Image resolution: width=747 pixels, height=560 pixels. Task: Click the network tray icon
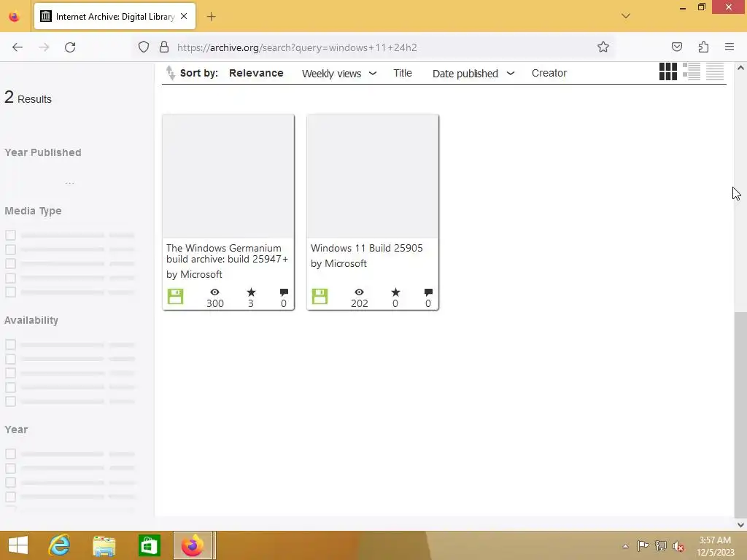661,546
